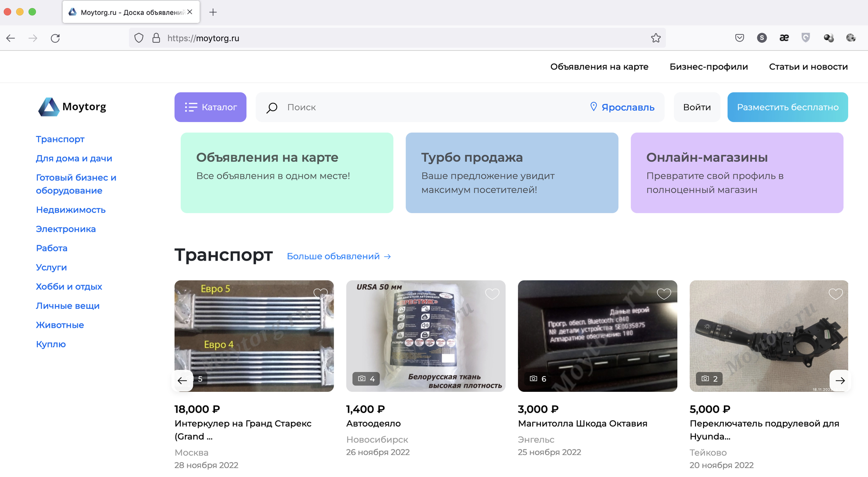This screenshot has height=477, width=868.
Task: Bookmark page with star icon
Action: (x=656, y=38)
